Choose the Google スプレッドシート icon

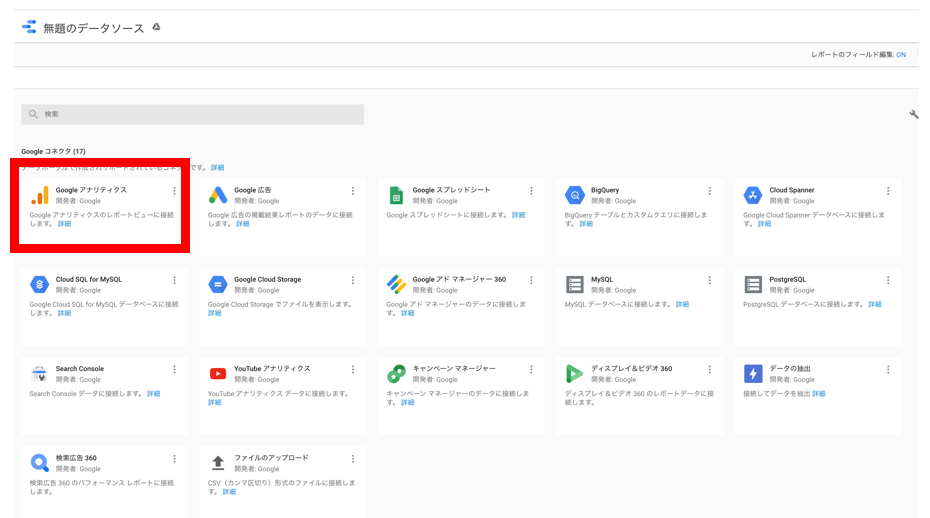pos(396,195)
